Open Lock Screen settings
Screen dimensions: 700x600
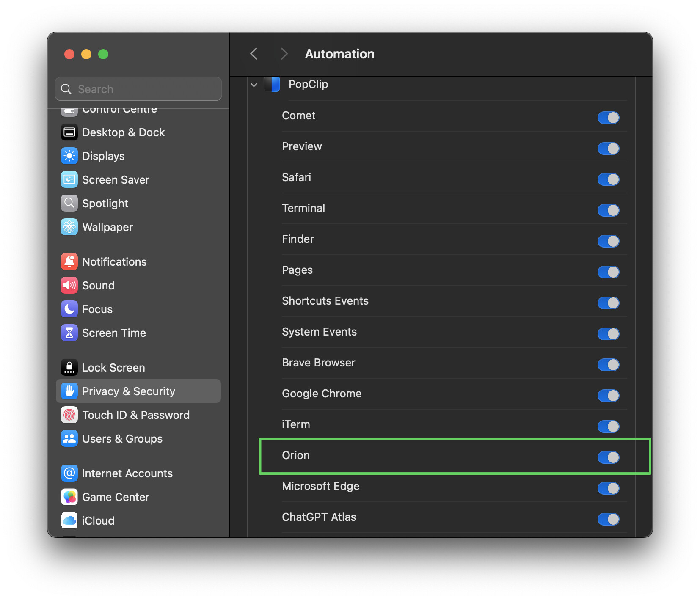pos(113,368)
